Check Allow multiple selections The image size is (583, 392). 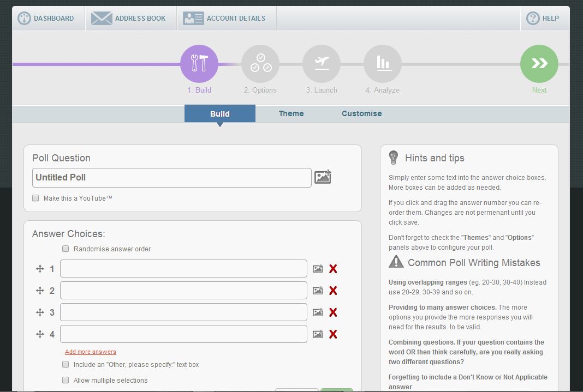pyautogui.click(x=66, y=380)
